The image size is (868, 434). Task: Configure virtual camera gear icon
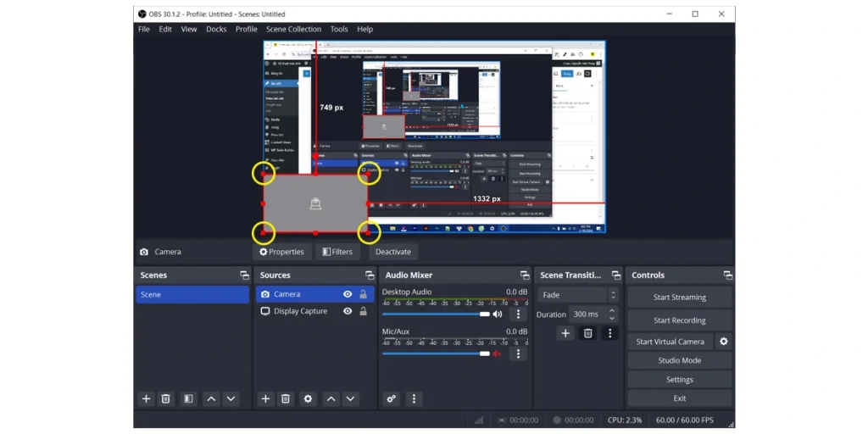click(x=724, y=342)
